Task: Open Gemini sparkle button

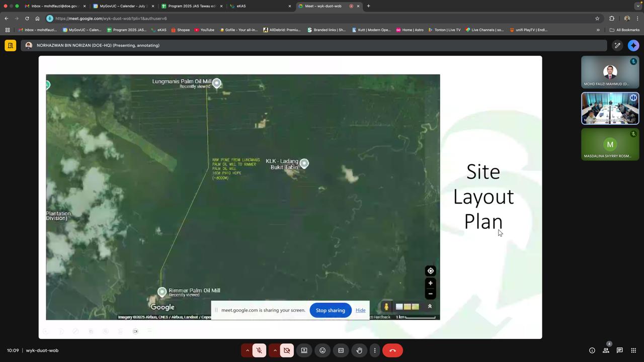Action: (633, 45)
